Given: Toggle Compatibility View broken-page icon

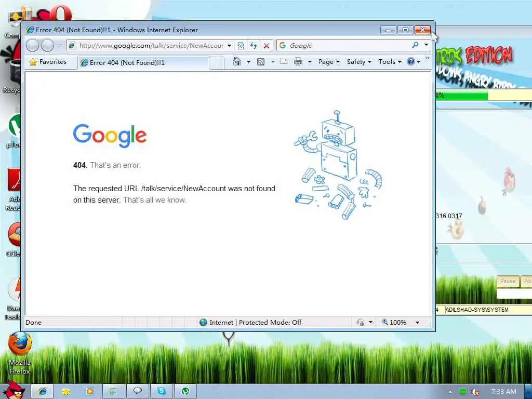Looking at the screenshot, I should (x=241, y=46).
